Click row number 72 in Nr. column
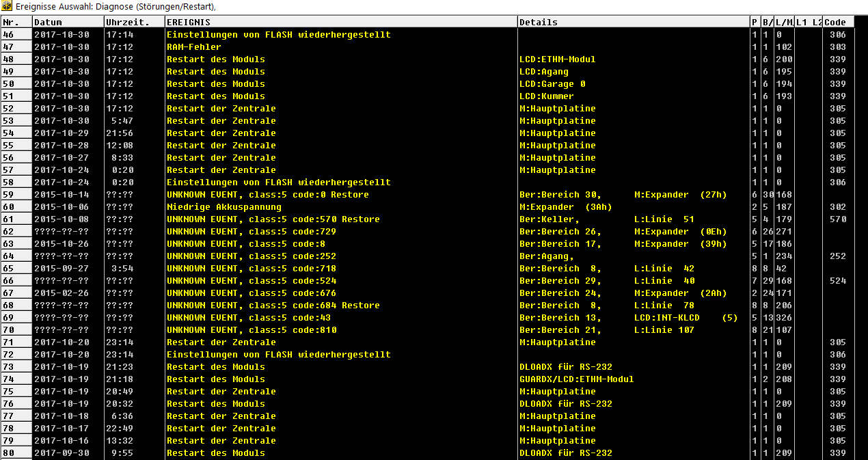The image size is (868, 460). tap(16, 355)
